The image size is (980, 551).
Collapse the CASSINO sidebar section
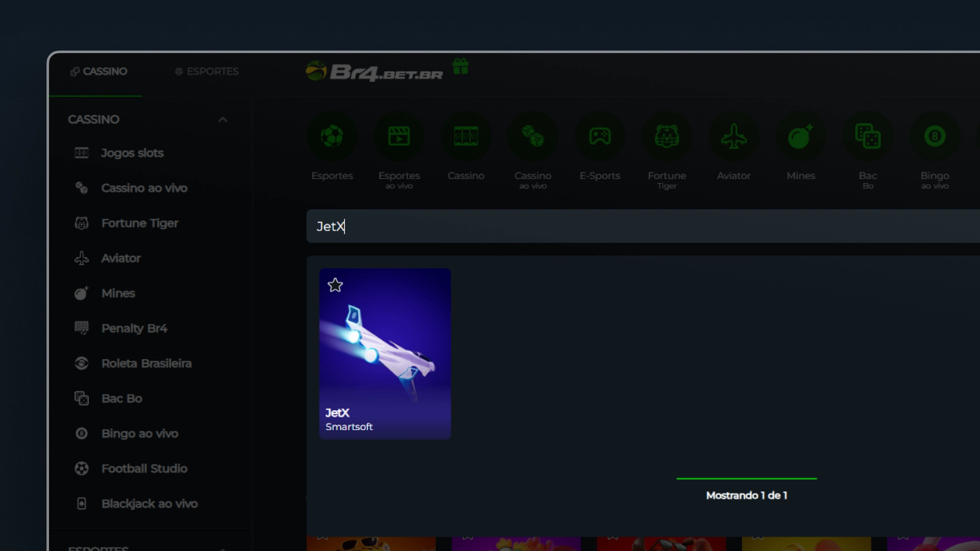click(x=223, y=119)
